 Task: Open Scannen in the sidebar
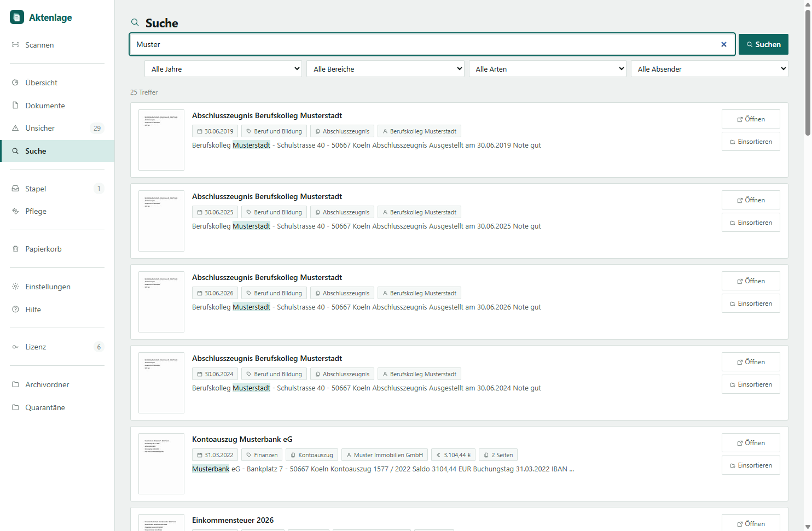tap(57, 45)
